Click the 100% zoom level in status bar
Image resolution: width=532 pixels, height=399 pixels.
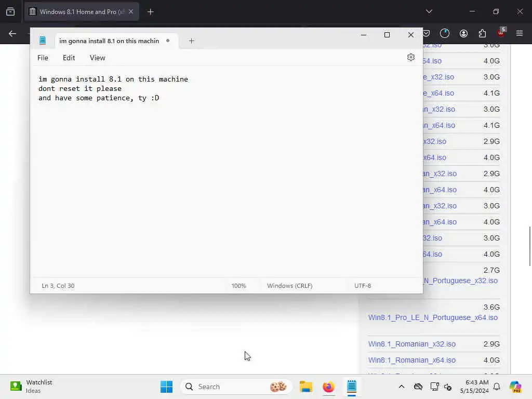pos(238,286)
